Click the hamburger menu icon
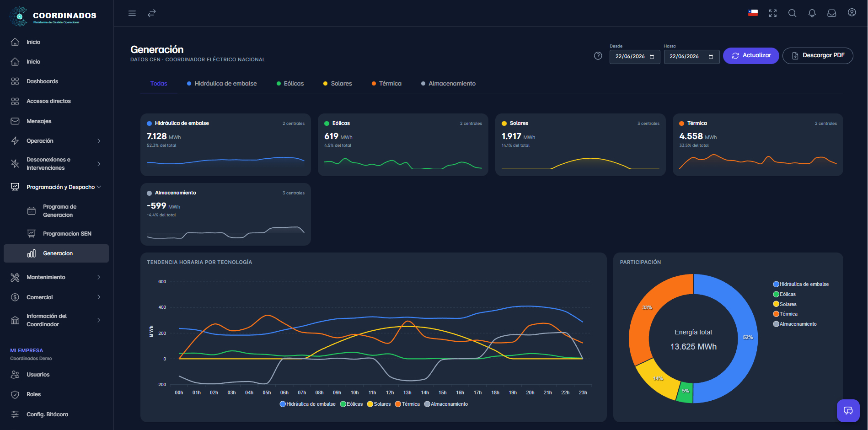 pyautogui.click(x=132, y=13)
